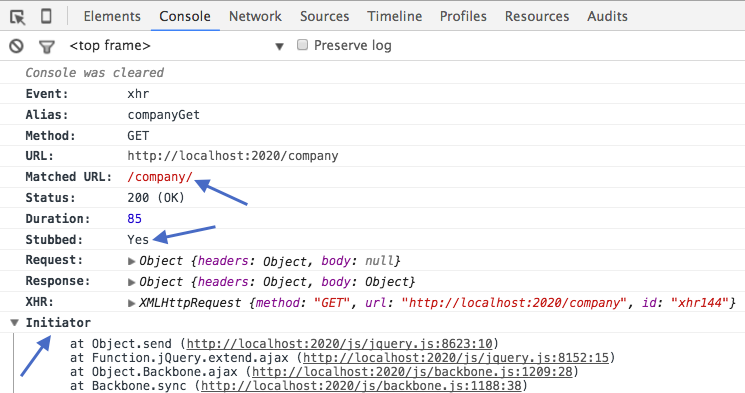
Task: Clear console with the circle-slash icon
Action: [16, 46]
